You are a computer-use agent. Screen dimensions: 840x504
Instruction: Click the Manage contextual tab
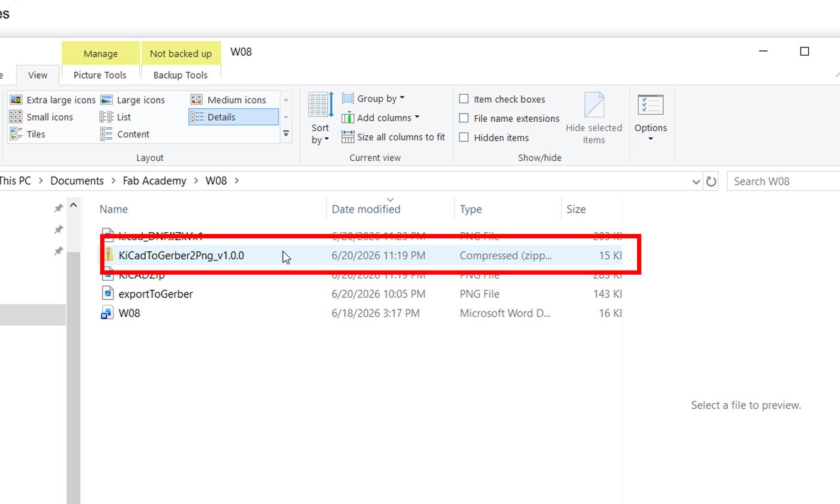(x=101, y=53)
